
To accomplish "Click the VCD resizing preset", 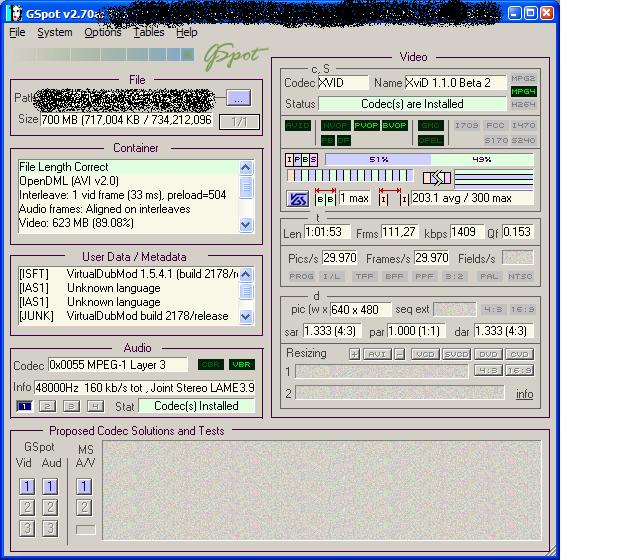I will click(425, 354).
